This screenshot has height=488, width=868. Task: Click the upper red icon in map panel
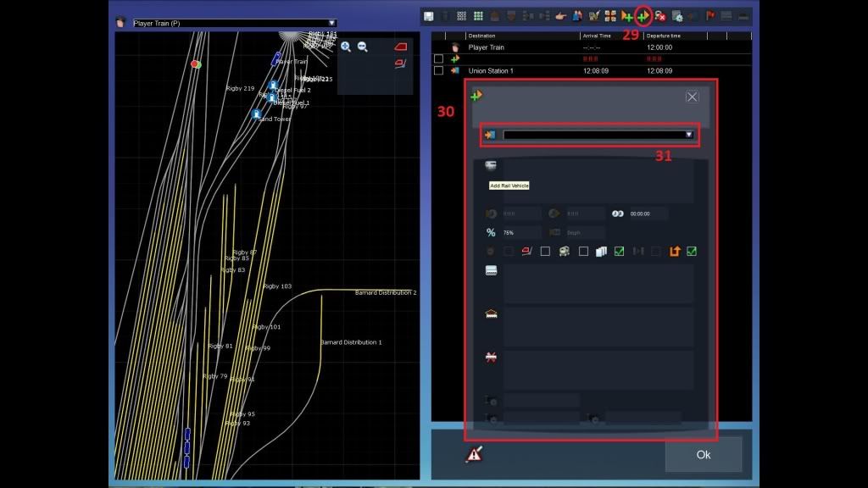pos(401,47)
